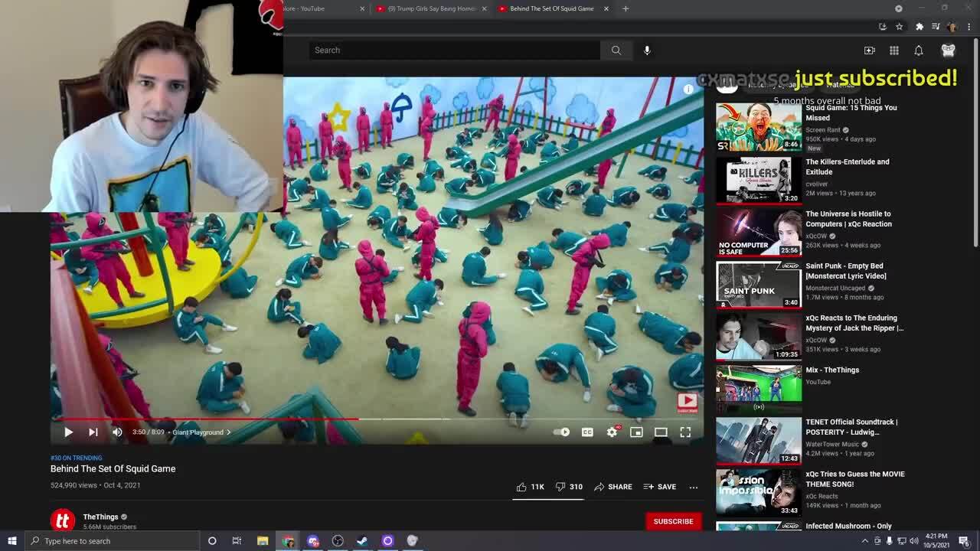Expand the Giant Playground chapter list
This screenshot has height=551, width=980.
(201, 432)
